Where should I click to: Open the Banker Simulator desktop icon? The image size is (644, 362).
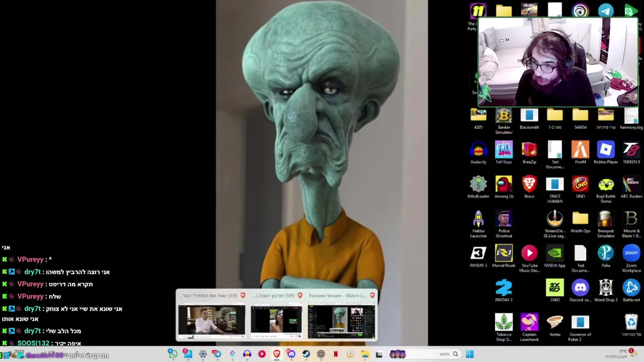point(504,121)
